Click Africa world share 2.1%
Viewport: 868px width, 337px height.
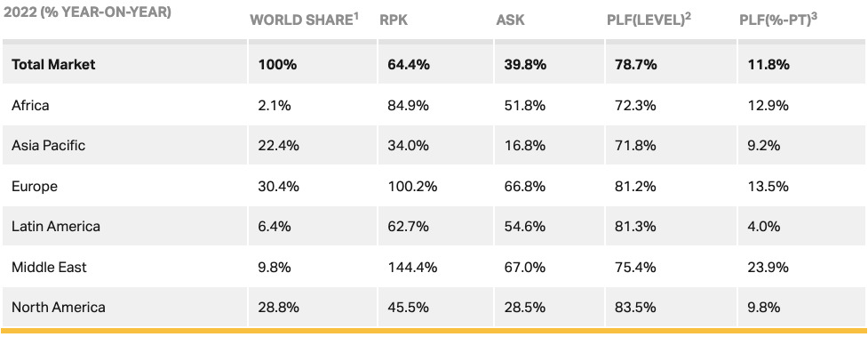point(274,105)
